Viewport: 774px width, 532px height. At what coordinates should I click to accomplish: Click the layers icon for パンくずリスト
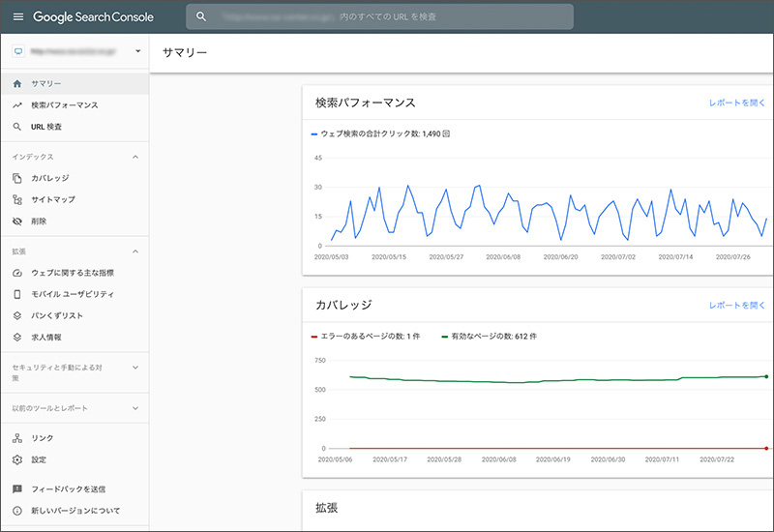17,316
